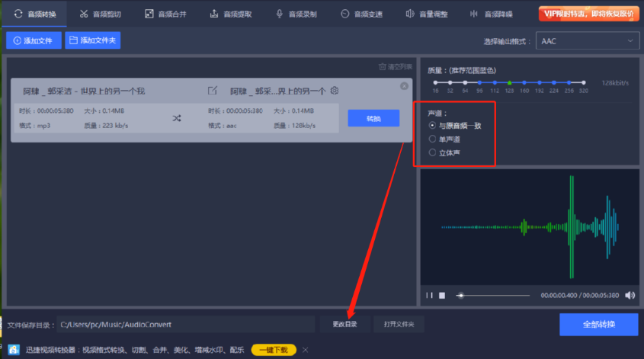The height and width of the screenshot is (359, 644).
Task: Click the 迅捷视频转换器 advertisement text
Action: click(135, 350)
